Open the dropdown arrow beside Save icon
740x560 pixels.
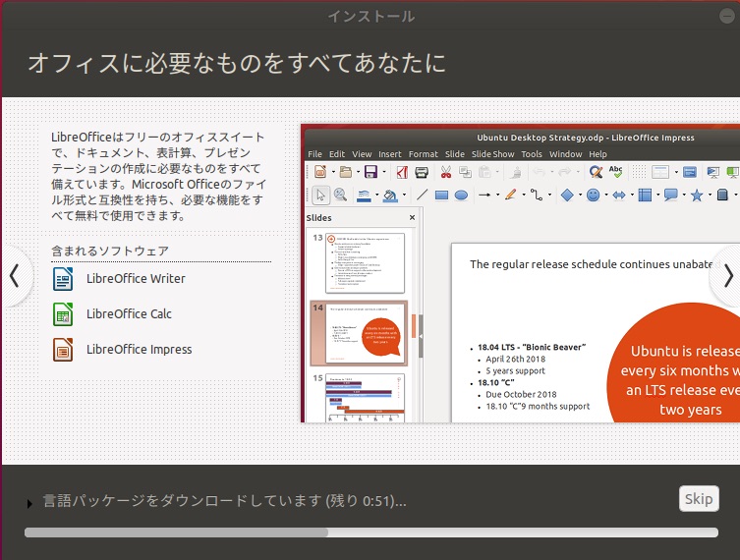(385, 173)
